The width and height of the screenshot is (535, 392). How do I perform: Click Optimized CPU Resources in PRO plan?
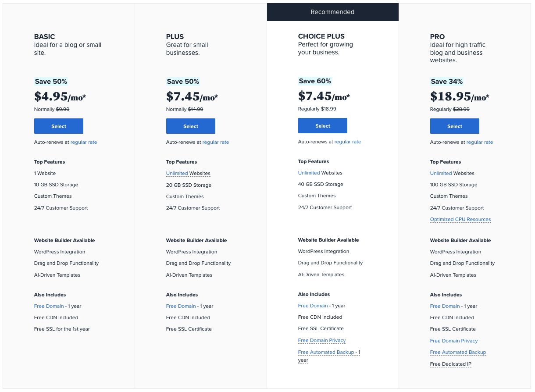tap(460, 220)
